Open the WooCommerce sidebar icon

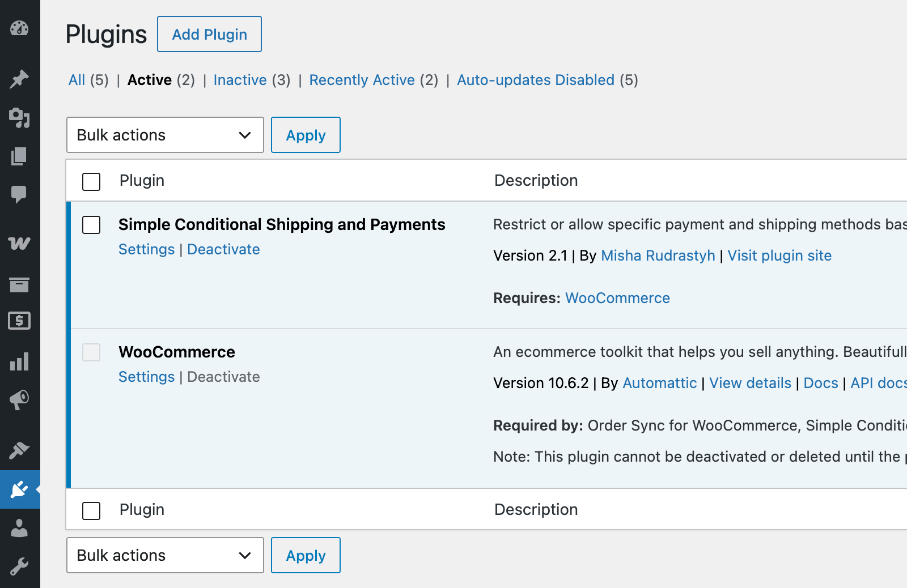click(x=19, y=244)
